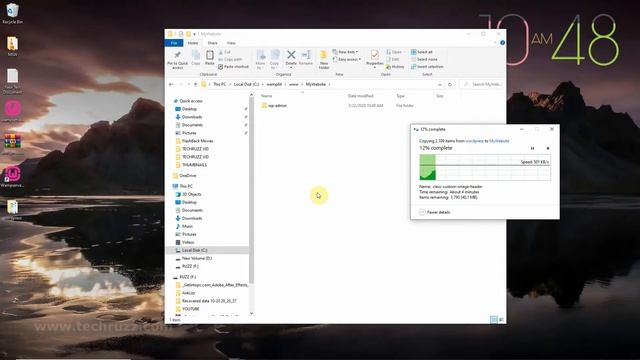640x360 pixels.
Task: Open the Copy to command
Action: pyautogui.click(x=274, y=59)
